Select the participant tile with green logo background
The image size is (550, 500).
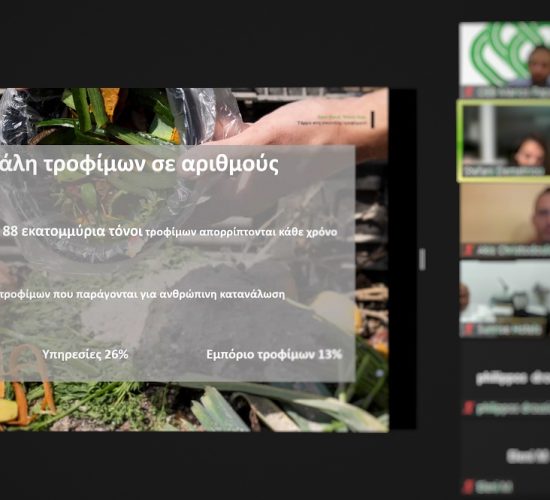tap(504, 60)
